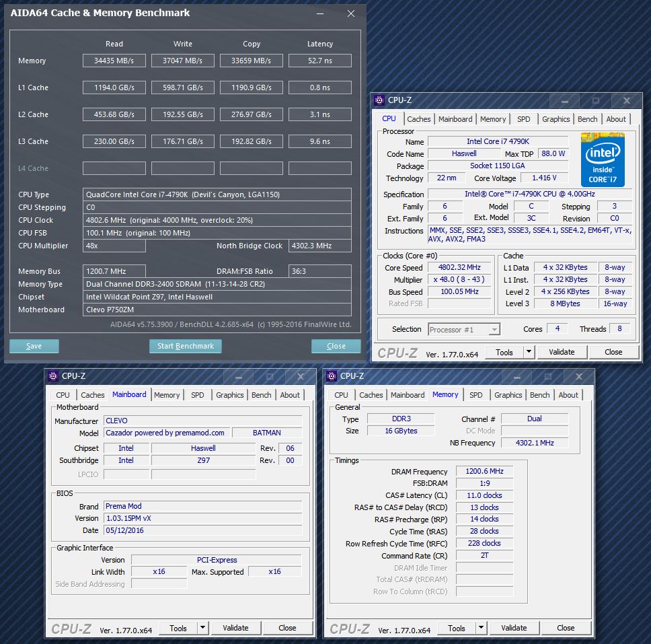Expand Tools dropdown arrow in CPU-Z Mainboard window

point(202,628)
